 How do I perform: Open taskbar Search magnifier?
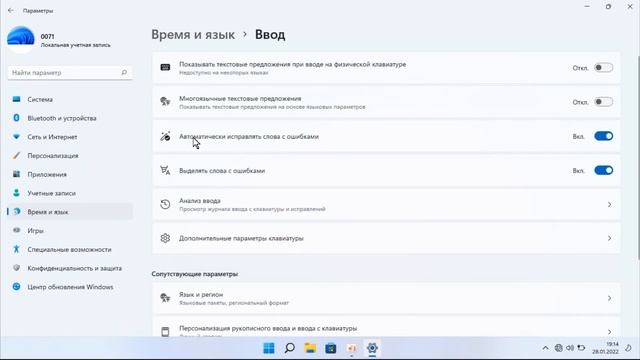290,348
